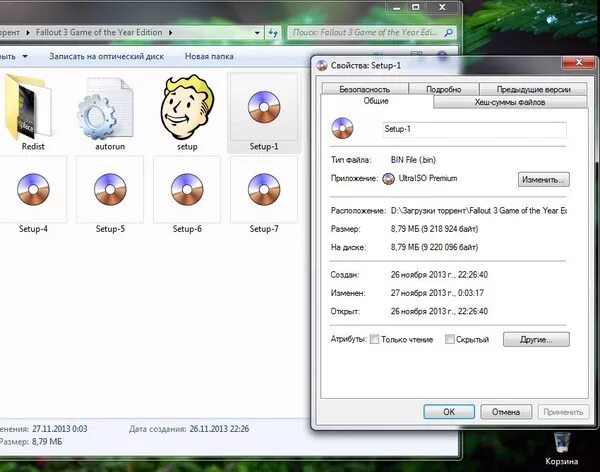Image resolution: width=600 pixels, height=472 pixels.
Task: Click the file location path text
Action: (x=479, y=211)
